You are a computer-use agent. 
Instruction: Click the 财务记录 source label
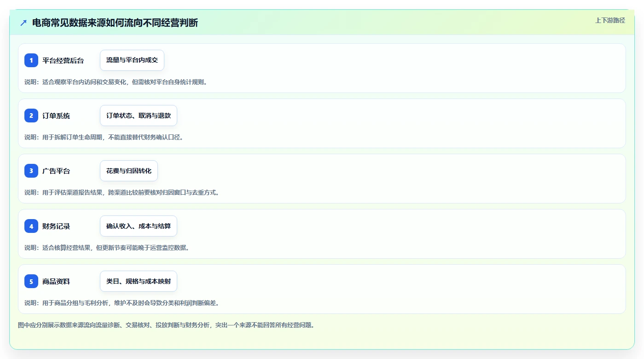point(56,226)
